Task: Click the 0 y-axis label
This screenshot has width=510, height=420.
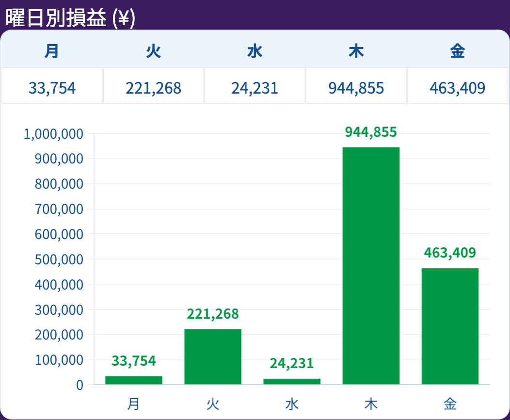Action: 80,385
